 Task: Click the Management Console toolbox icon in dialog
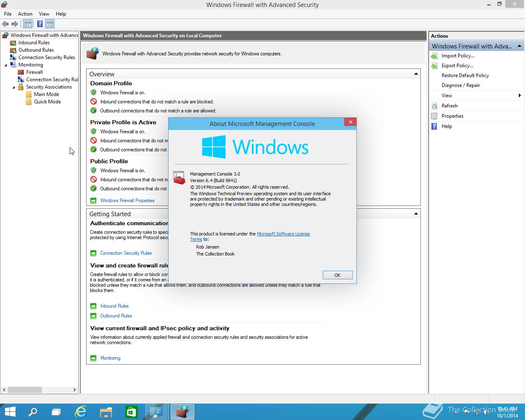179,178
